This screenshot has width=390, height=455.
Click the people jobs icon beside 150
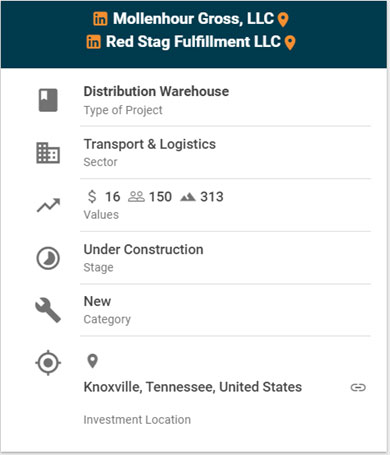(136, 197)
